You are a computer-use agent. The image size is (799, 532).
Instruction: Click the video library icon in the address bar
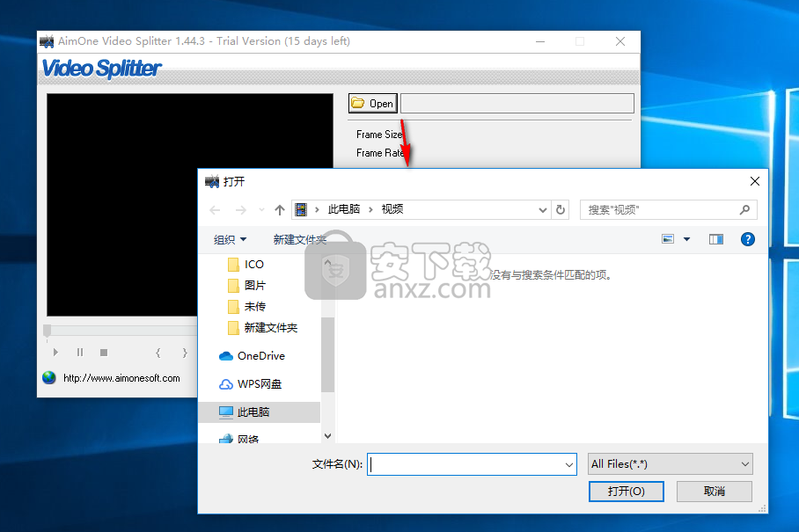pos(301,209)
